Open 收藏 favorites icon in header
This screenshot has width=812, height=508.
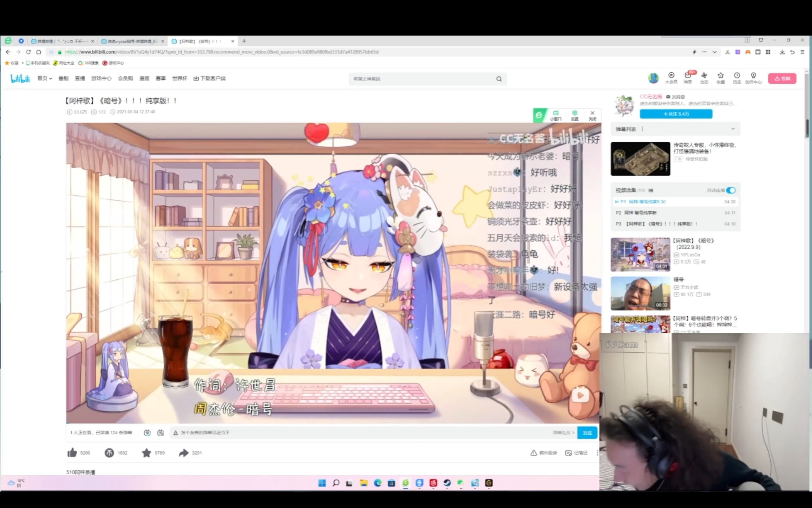[x=720, y=78]
